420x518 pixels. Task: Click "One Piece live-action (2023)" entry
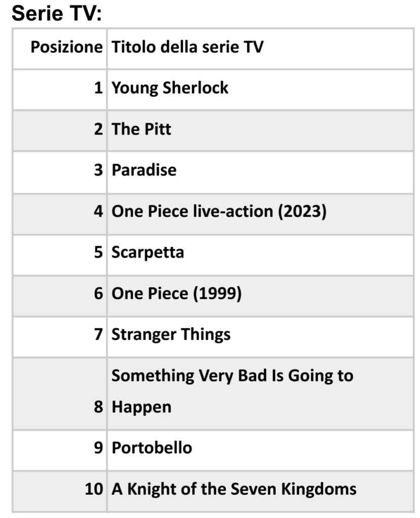point(219,211)
